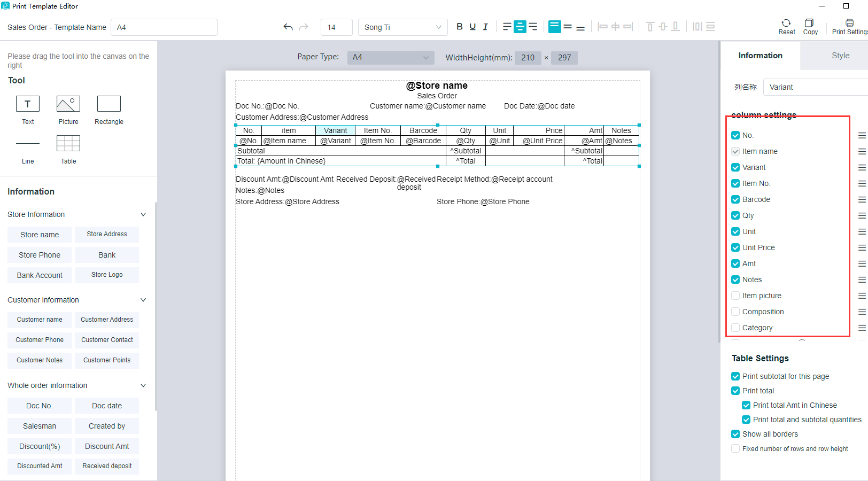This screenshot has width=868, height=481.
Task: Toggle Bold text formatting
Action: click(x=459, y=27)
